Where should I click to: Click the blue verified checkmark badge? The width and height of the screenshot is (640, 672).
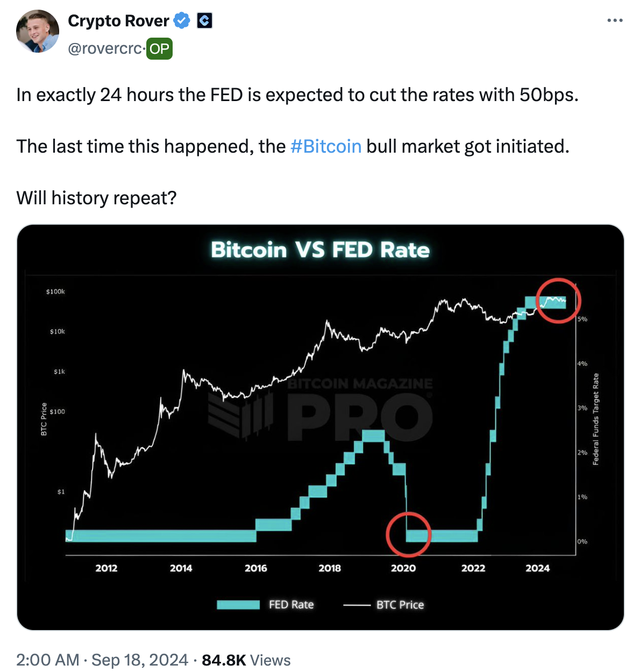coord(182,21)
